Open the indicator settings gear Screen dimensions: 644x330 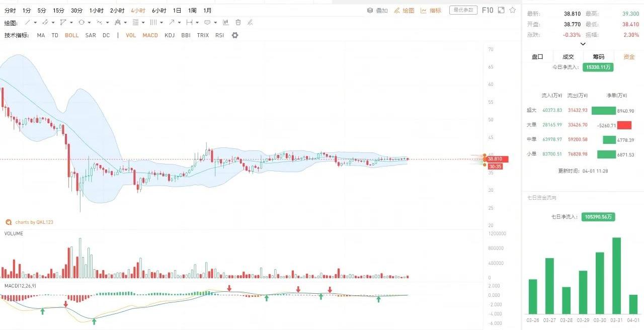[234, 35]
